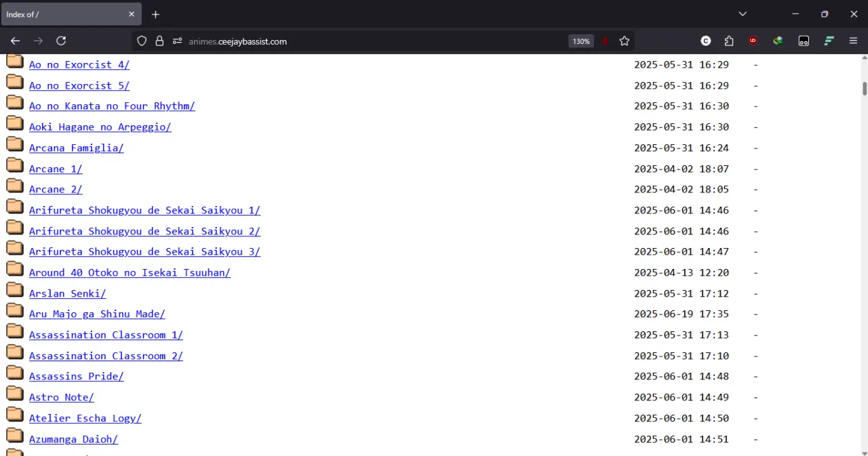Viewport: 868px width, 456px height.
Task: Open the Atelier Escha Logy/ link
Action: pyautogui.click(x=85, y=419)
